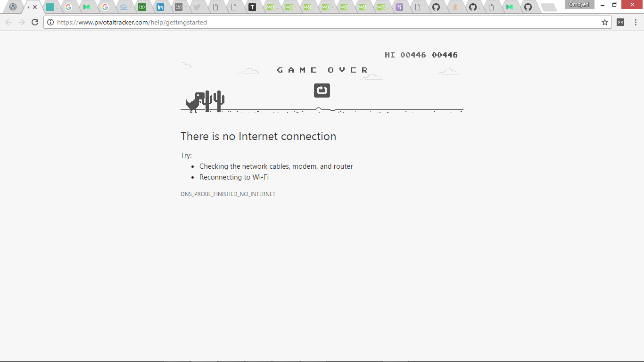Click the 'There is no Internet connection' heading
This screenshot has height=362, width=644.
pos(258,136)
